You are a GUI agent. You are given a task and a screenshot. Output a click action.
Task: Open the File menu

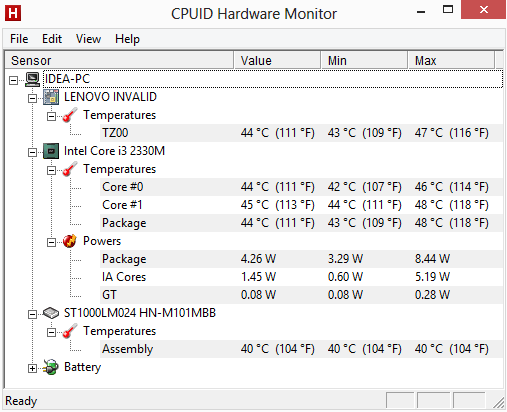click(19, 39)
